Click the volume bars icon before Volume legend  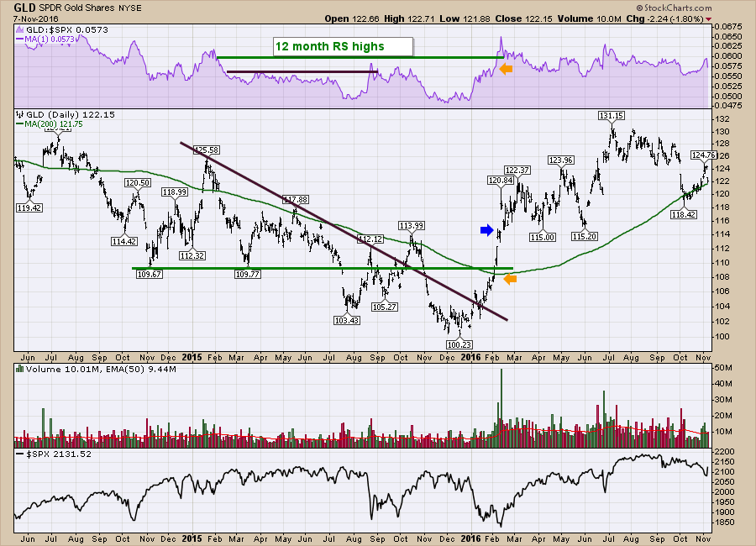pyautogui.click(x=20, y=369)
